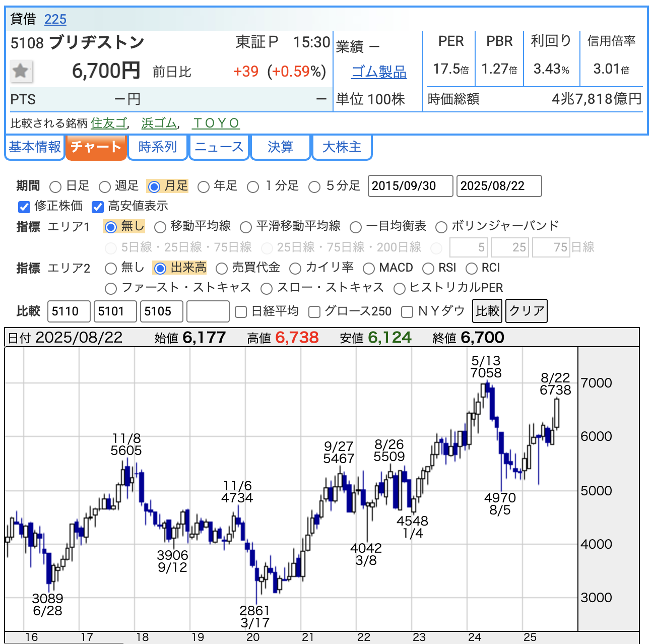Click the star favorite icon
The width and height of the screenshot is (653, 644).
pyautogui.click(x=21, y=71)
